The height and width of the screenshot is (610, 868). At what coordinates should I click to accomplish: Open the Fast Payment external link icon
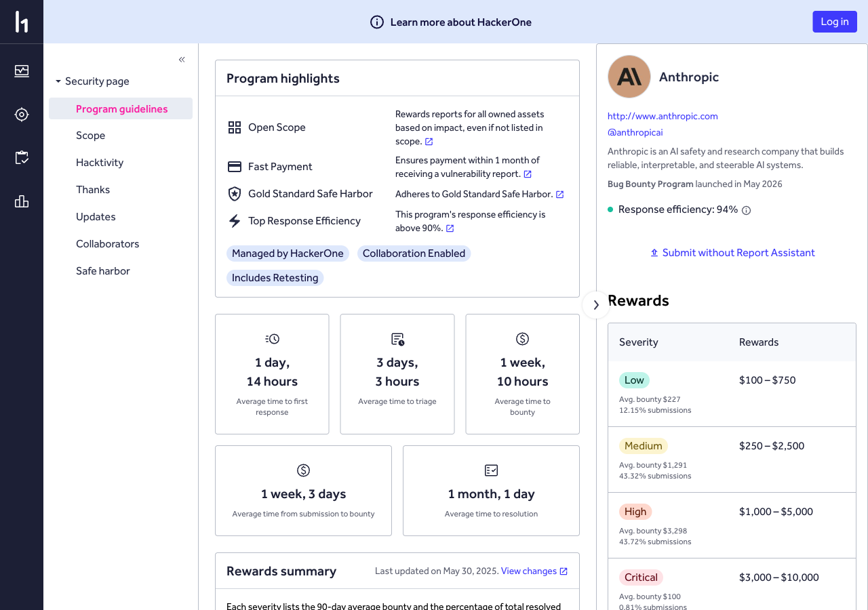coord(528,174)
